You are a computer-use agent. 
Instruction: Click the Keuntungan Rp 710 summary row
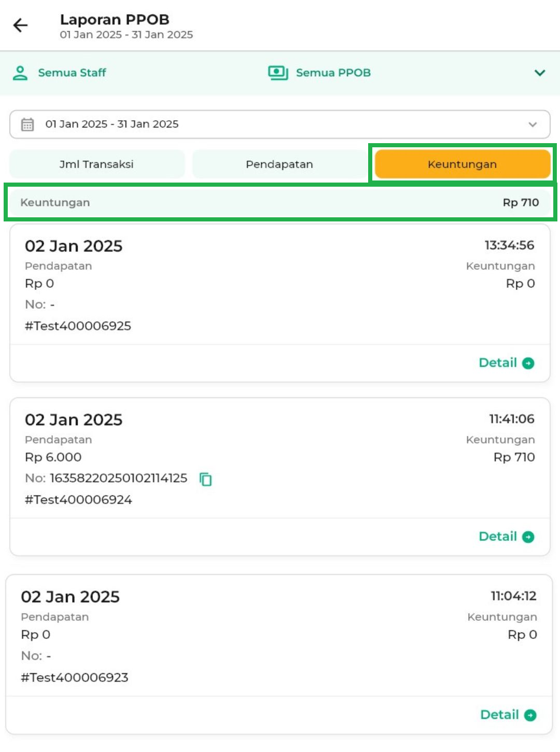[280, 203]
